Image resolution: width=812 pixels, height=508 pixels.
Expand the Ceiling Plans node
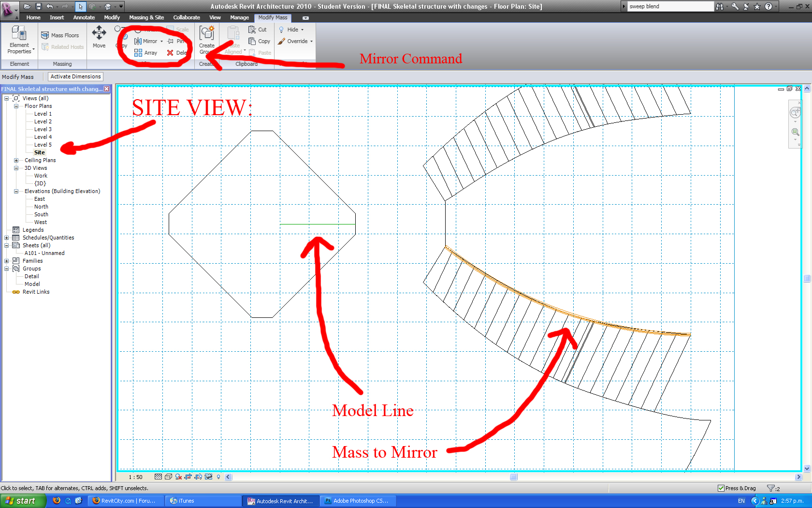point(16,160)
